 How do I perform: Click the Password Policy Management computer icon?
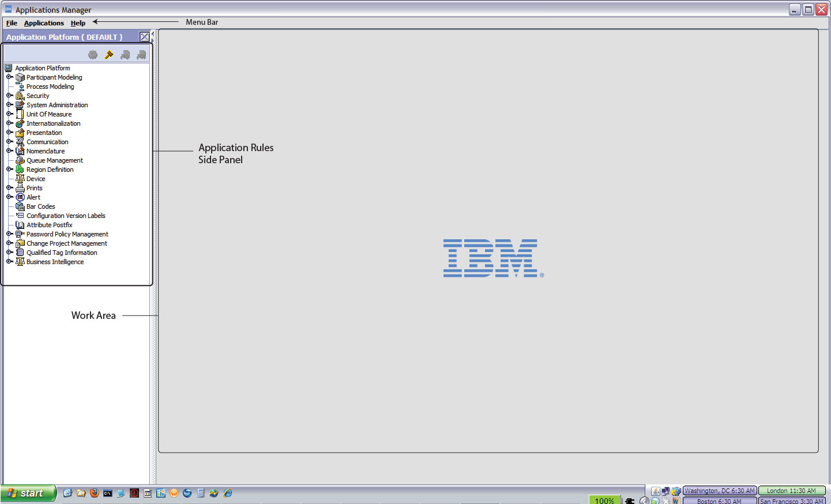point(20,234)
